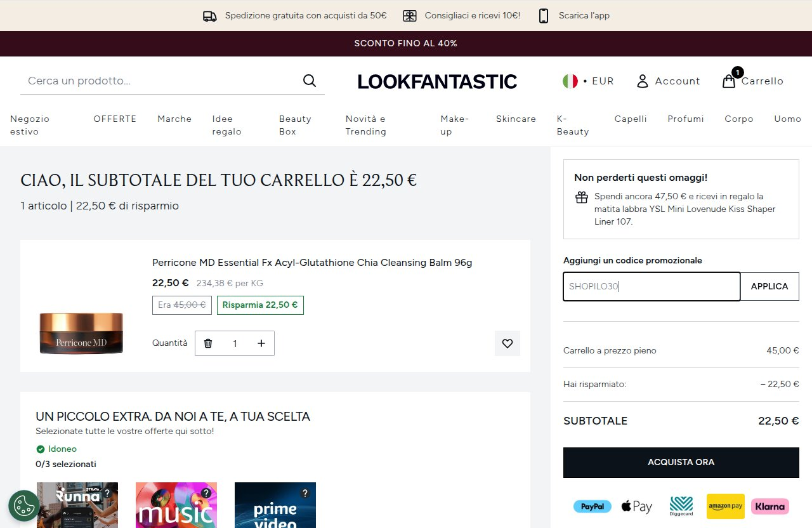Open the Capelli menu
This screenshot has width=812, height=528.
point(631,119)
